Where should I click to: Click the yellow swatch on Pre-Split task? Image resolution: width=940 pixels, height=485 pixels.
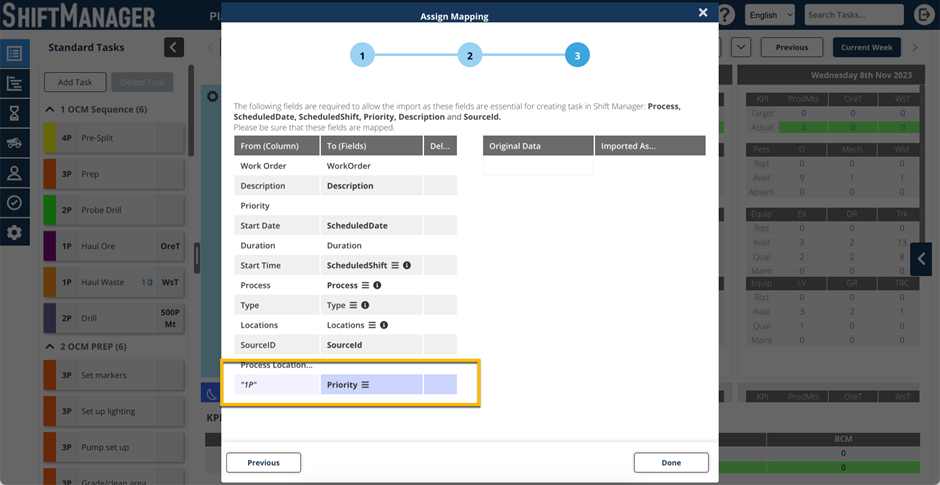(49, 138)
